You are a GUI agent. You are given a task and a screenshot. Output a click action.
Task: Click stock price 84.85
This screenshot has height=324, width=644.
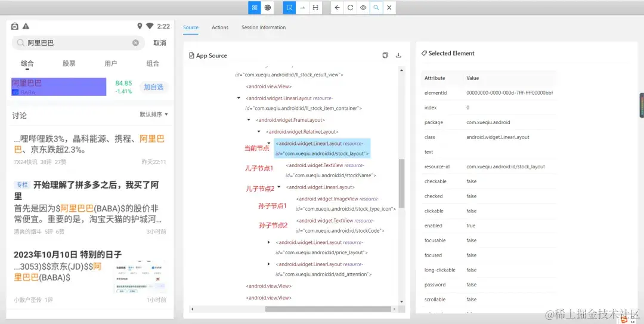pos(123,83)
